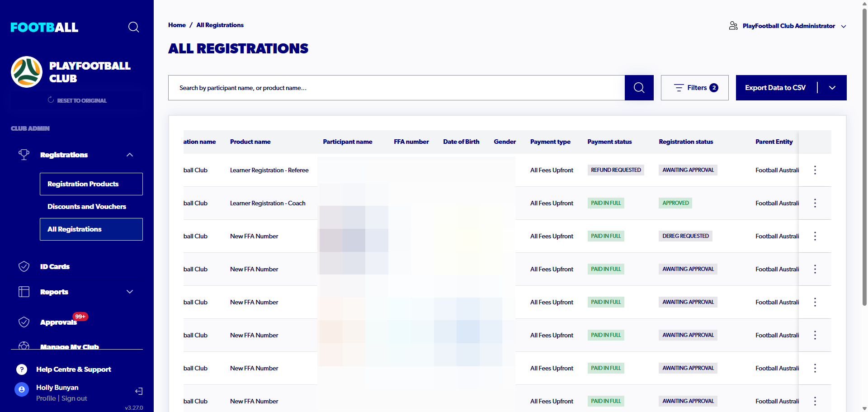Click the sign-out arrow icon
The image size is (868, 412).
tap(139, 391)
